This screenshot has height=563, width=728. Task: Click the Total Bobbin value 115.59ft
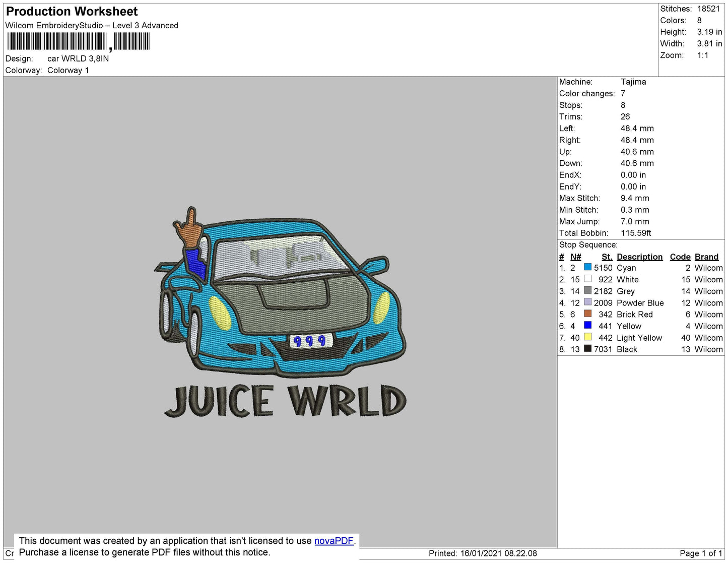636,233
